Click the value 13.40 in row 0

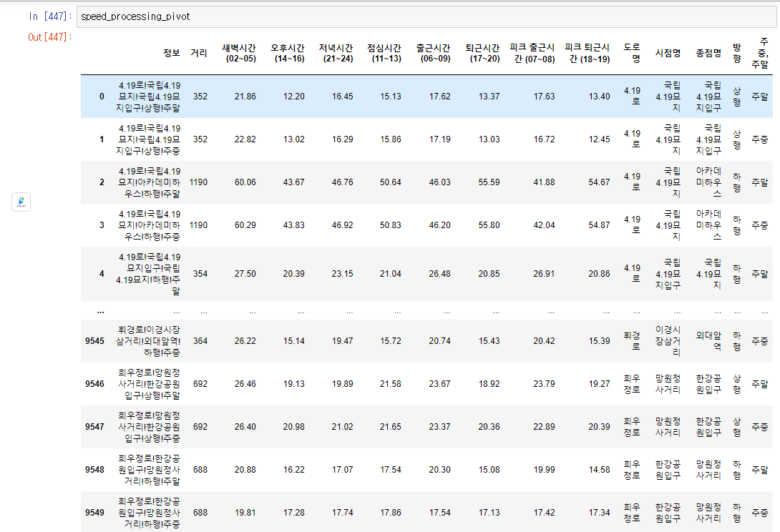pos(600,97)
